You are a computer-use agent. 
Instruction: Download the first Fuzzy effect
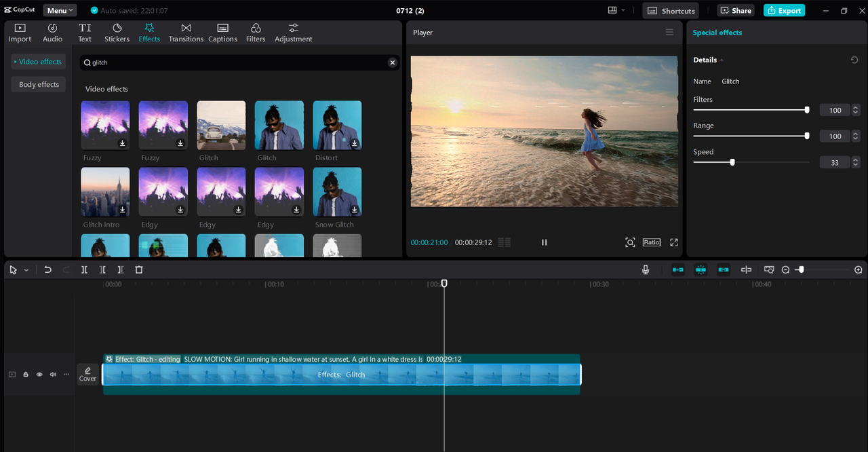(123, 143)
